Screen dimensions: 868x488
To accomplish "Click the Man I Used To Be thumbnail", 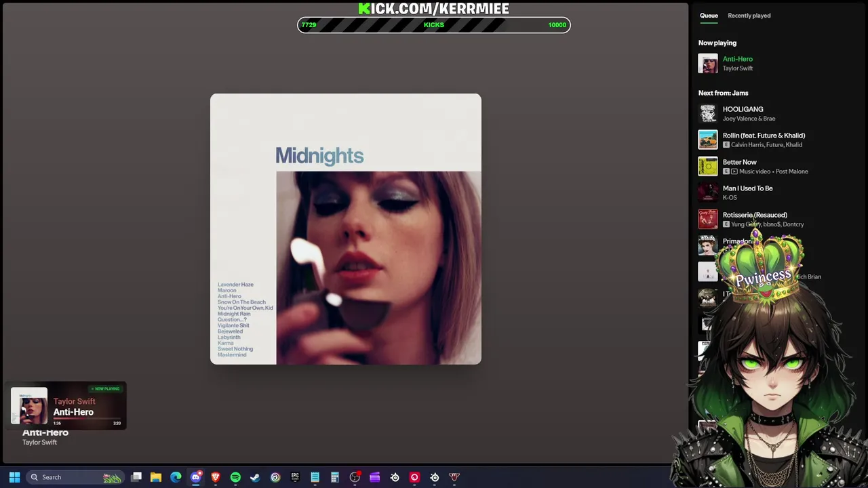I will coord(708,192).
